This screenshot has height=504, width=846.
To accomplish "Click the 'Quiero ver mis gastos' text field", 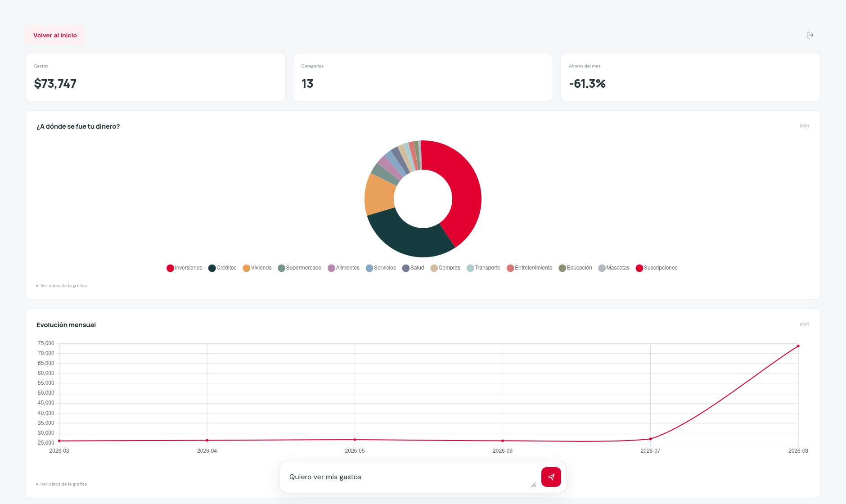I will 409,477.
